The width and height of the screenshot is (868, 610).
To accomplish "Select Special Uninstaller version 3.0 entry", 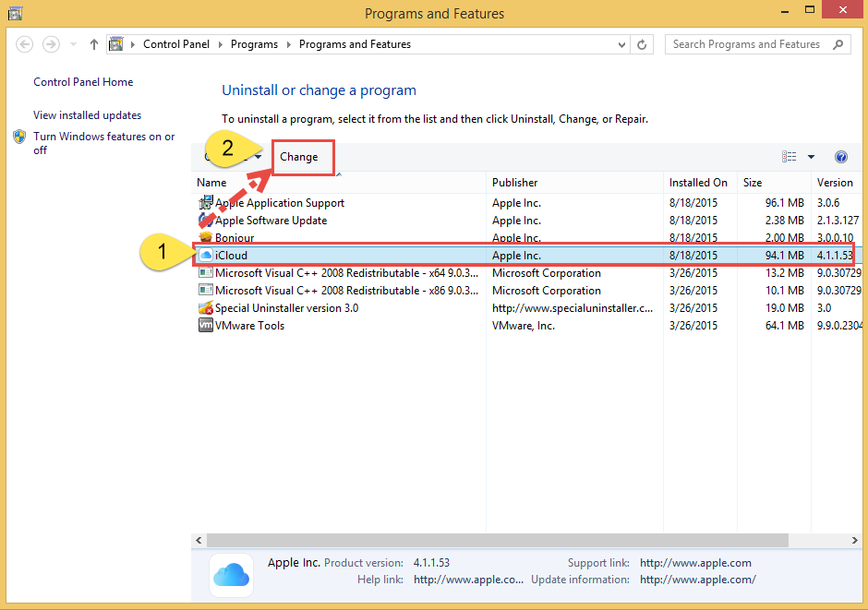I will [287, 308].
